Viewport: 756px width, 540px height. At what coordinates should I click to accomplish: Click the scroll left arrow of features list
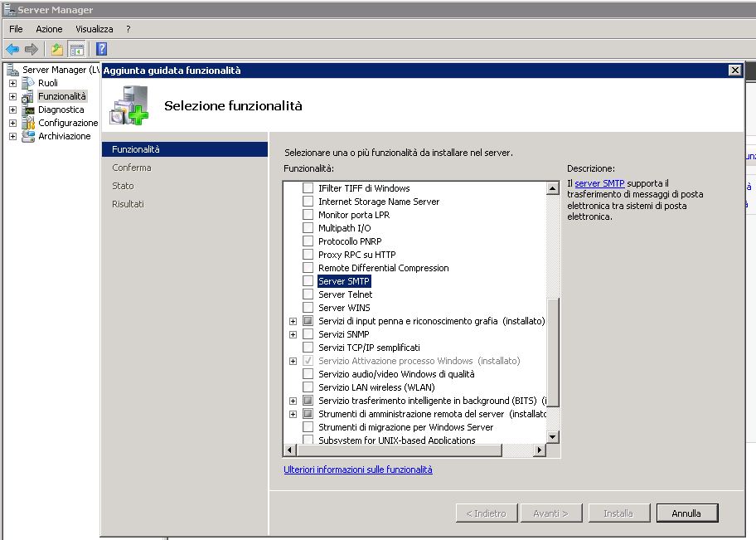coord(289,450)
